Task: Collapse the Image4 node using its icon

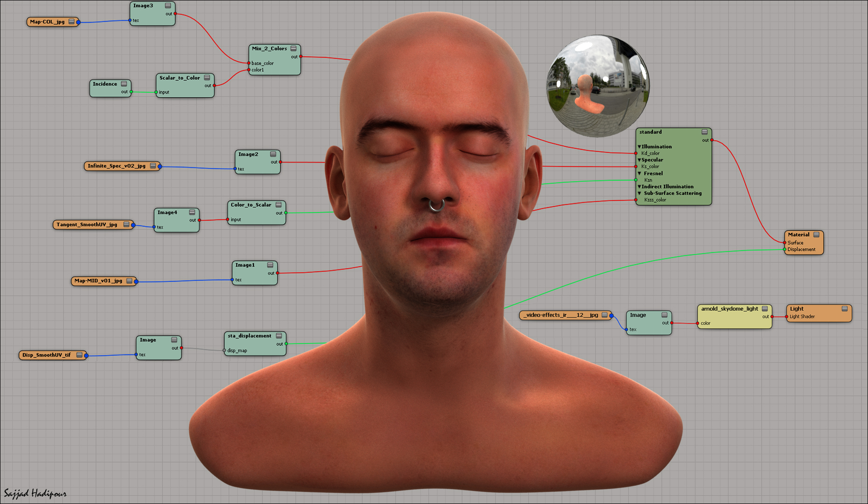Action: (x=192, y=212)
